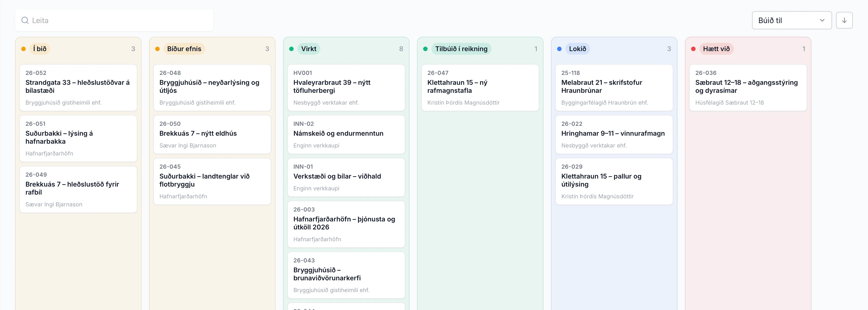
Task: Select the Virkt column label
Action: (309, 49)
